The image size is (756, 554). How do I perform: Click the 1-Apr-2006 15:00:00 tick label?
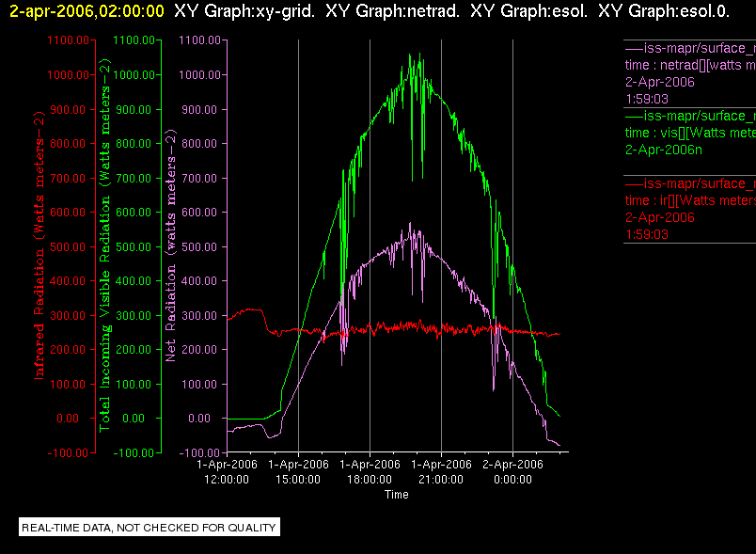[298, 472]
